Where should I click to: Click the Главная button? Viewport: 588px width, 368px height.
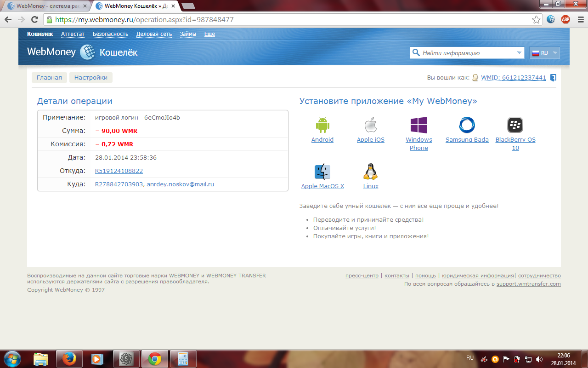tap(49, 78)
